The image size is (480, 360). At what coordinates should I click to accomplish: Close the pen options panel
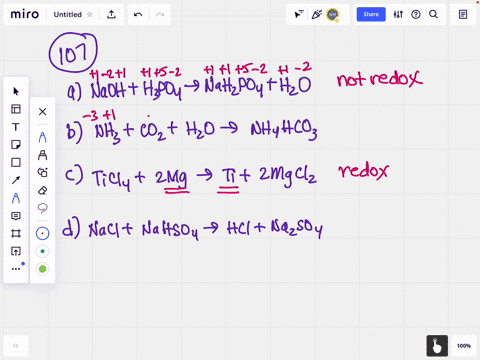pyautogui.click(x=42, y=111)
